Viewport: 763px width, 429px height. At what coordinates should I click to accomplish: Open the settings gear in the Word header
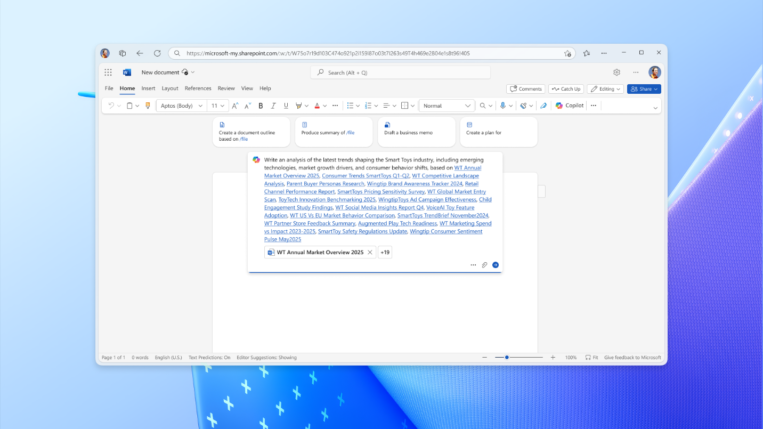(x=616, y=72)
